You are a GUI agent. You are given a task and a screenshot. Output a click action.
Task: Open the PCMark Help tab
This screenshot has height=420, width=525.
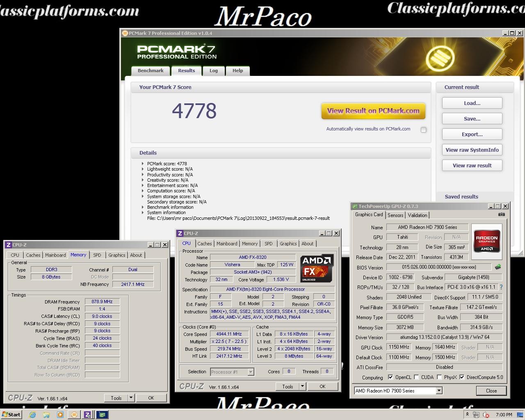[x=238, y=71]
